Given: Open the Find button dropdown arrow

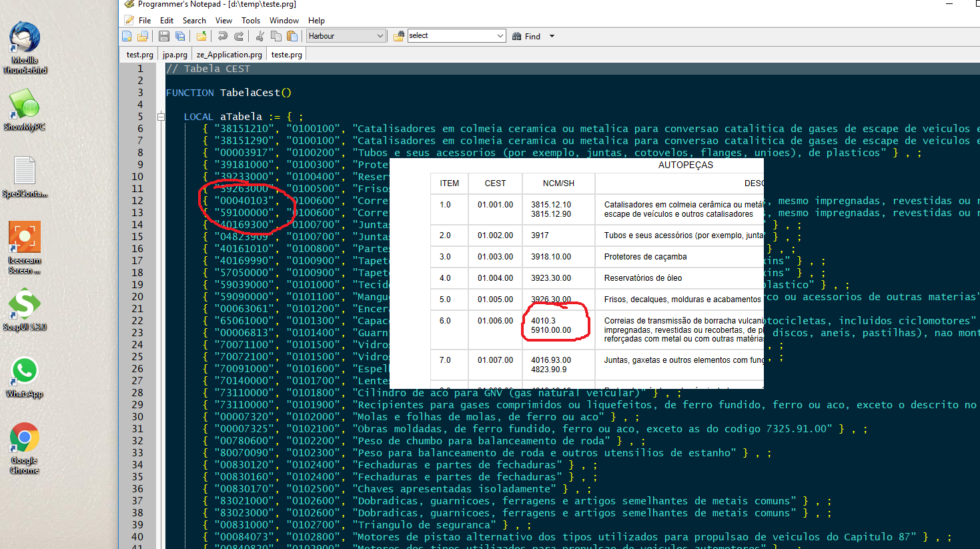Looking at the screenshot, I should [x=552, y=36].
